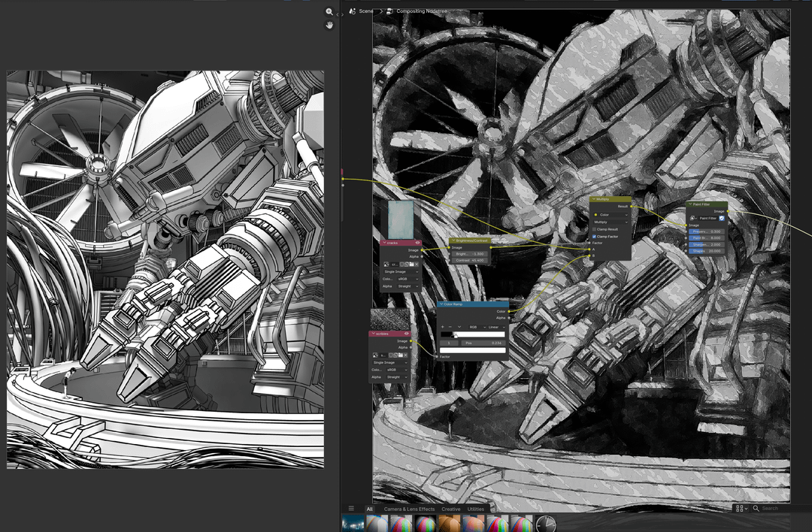Image resolution: width=812 pixels, height=532 pixels.
Task: Open the asset shelf hamburger menu
Action: coord(351,509)
